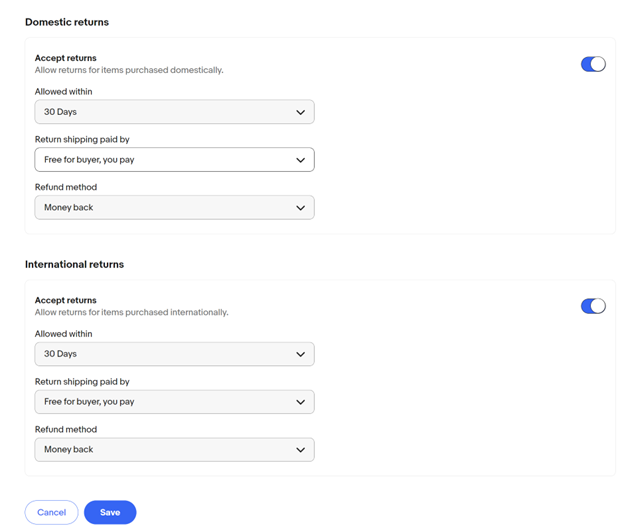This screenshot has width=624, height=530.
Task: Save the return policy settings
Action: click(x=110, y=512)
